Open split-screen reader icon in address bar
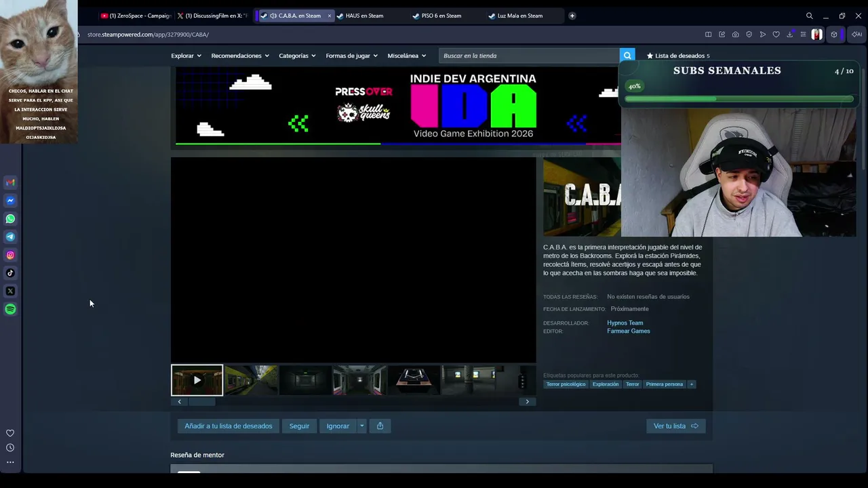The height and width of the screenshot is (488, 868). click(x=708, y=35)
